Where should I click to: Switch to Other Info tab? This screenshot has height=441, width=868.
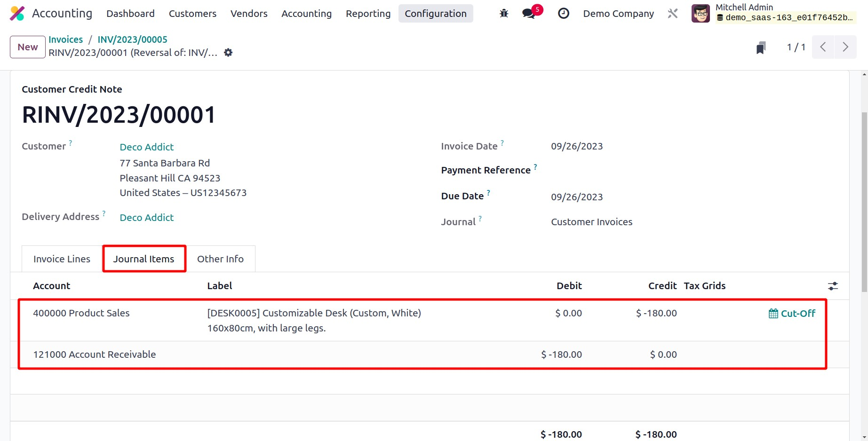click(x=220, y=259)
